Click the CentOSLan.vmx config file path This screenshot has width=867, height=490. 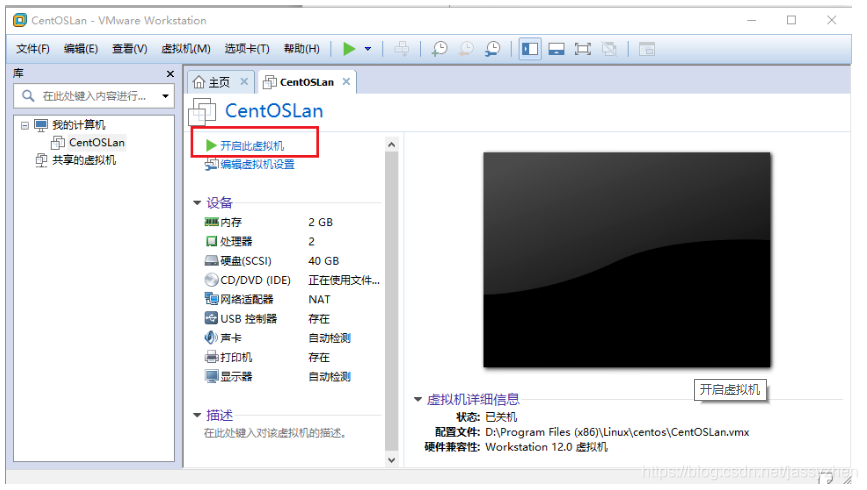pos(617,432)
